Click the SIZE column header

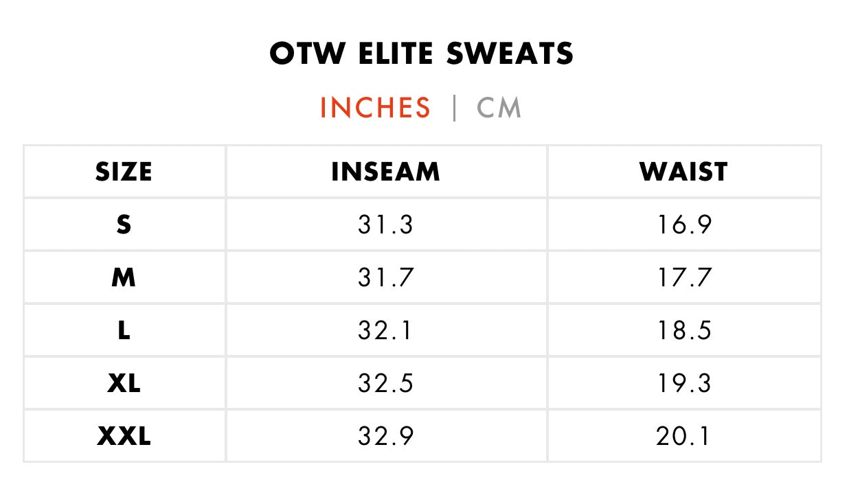click(124, 172)
